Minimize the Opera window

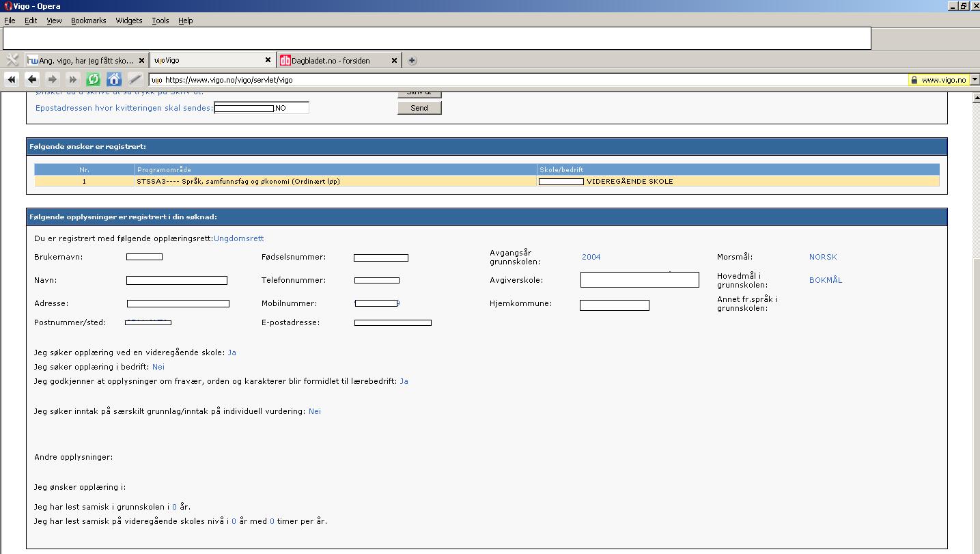[x=952, y=6]
